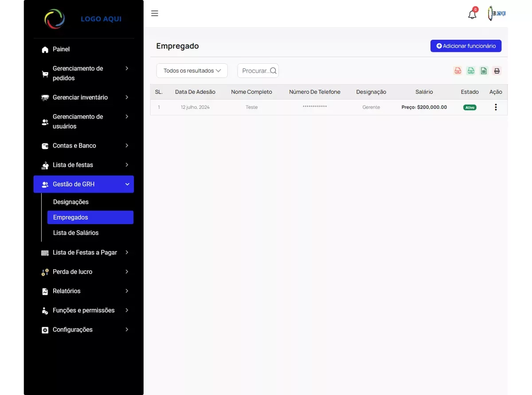Open Lista de Salários page
This screenshot has height=395, width=532.
(76, 233)
